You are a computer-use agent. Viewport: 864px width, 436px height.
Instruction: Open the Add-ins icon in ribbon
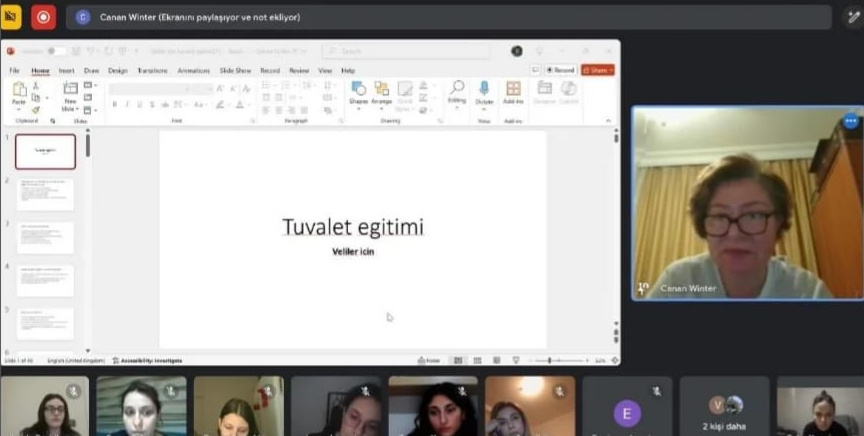tap(513, 91)
